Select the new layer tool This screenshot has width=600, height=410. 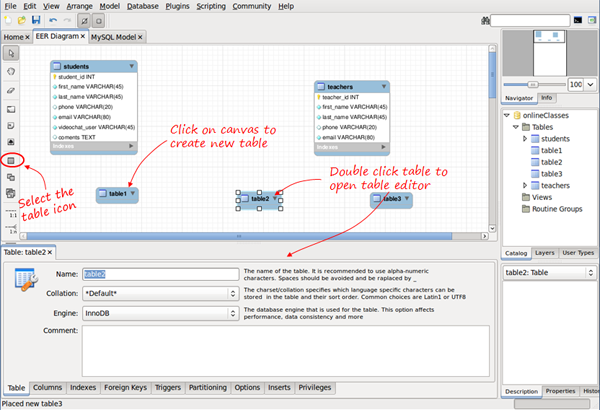(x=11, y=109)
